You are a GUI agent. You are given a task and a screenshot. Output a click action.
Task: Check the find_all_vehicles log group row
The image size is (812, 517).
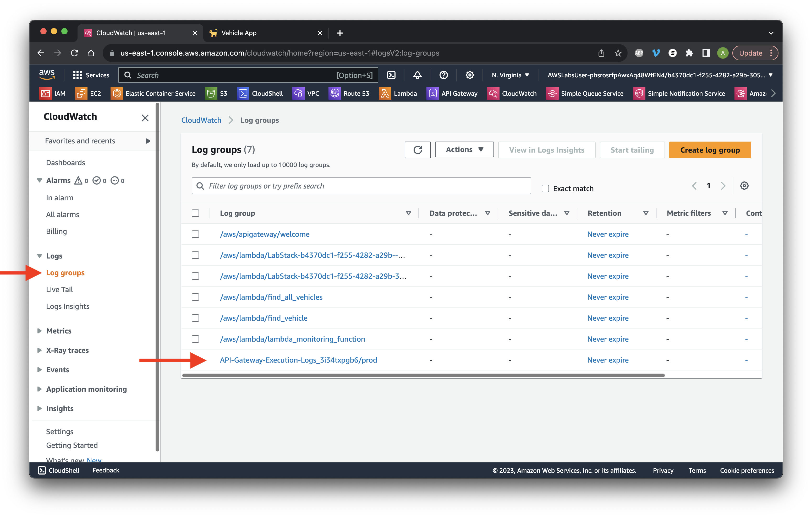coord(195,297)
